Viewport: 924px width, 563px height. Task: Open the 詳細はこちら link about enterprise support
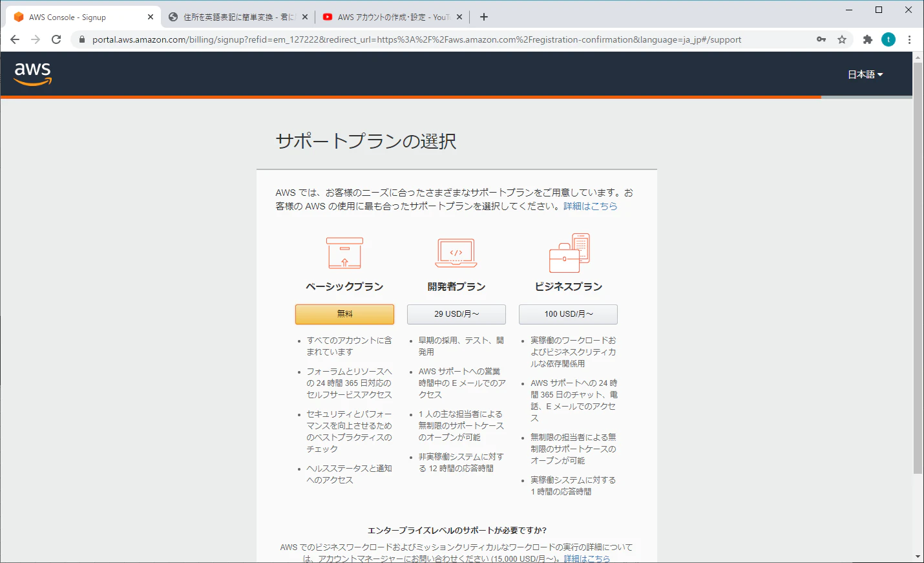pyautogui.click(x=586, y=558)
